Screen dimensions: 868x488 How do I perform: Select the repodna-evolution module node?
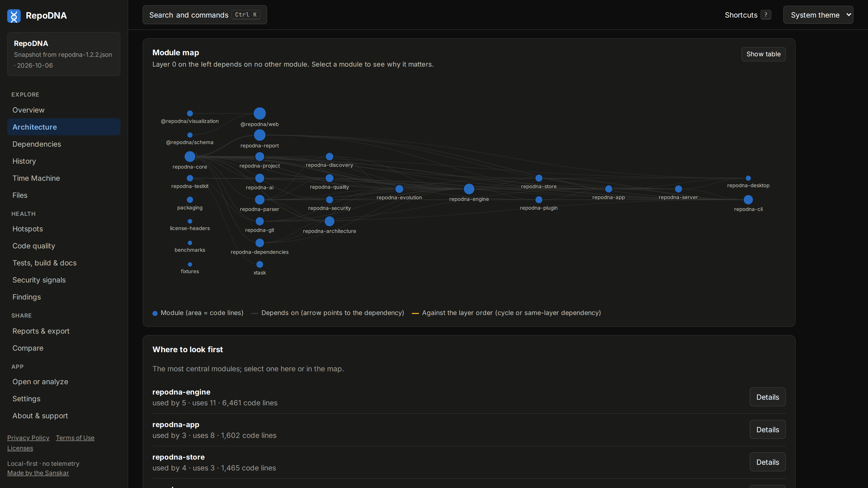point(399,189)
